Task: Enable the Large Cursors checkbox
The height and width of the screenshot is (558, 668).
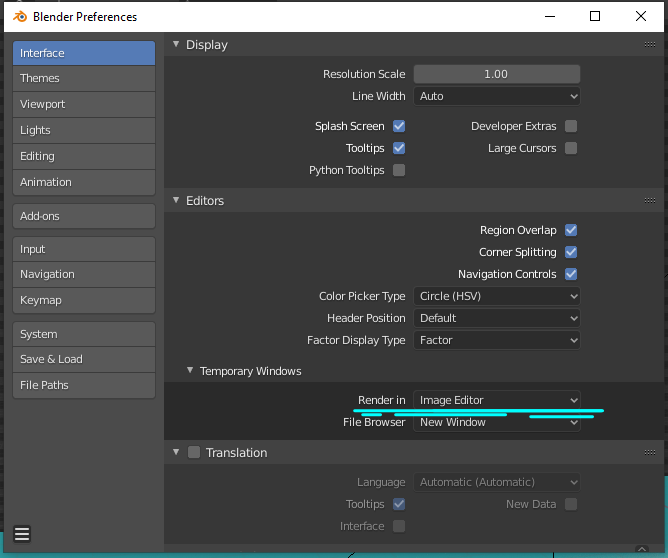Action: 571,148
